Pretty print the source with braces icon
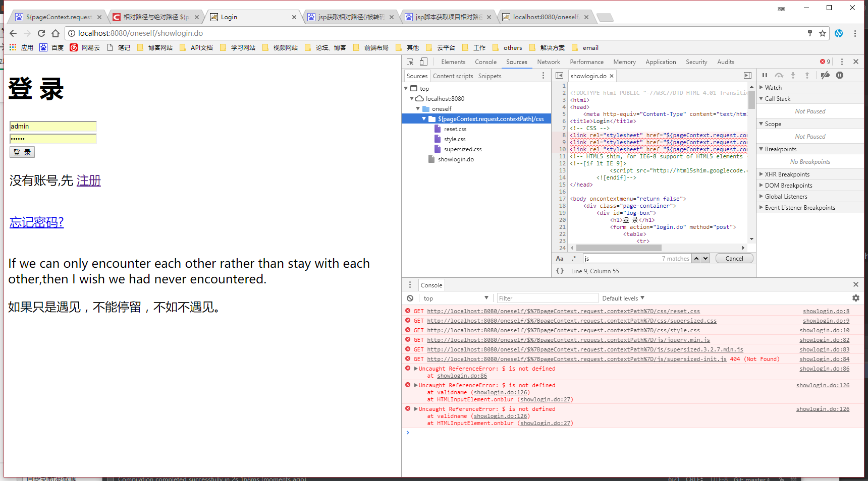The width and height of the screenshot is (868, 481). click(x=560, y=271)
